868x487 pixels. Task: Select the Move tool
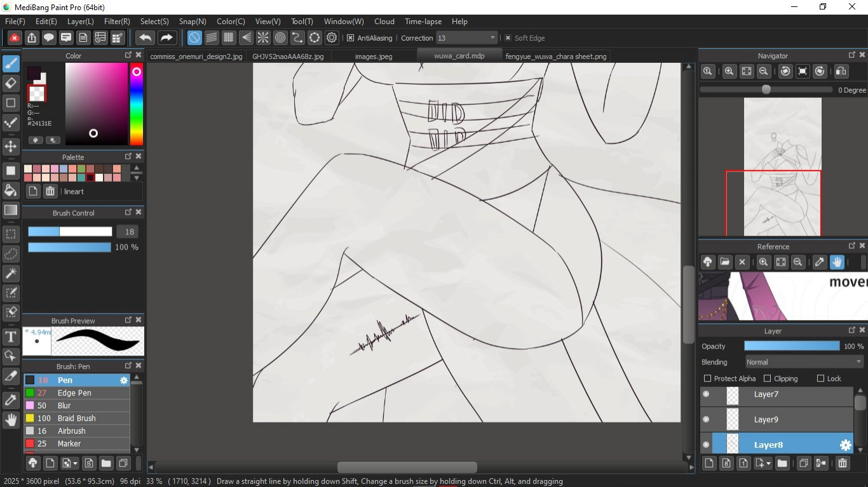(x=11, y=147)
